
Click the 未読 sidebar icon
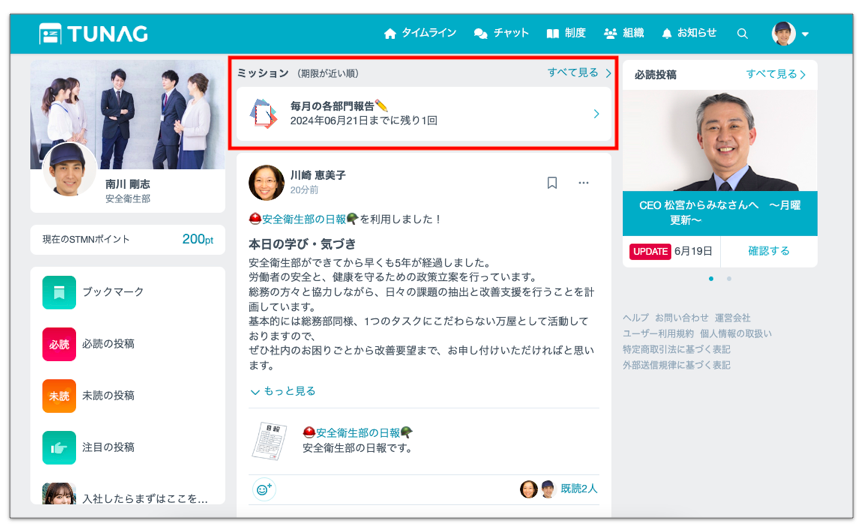pyautogui.click(x=59, y=396)
